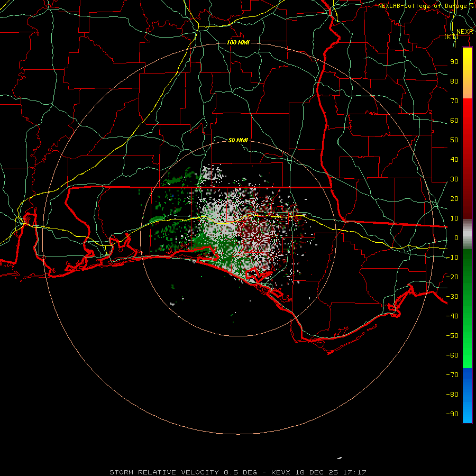
Task: Click the "100 NMI" range ring label
Action: (x=238, y=42)
